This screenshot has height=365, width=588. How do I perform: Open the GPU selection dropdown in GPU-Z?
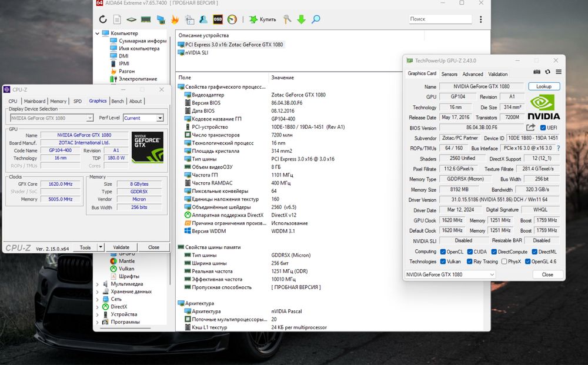pyautogui.click(x=450, y=274)
